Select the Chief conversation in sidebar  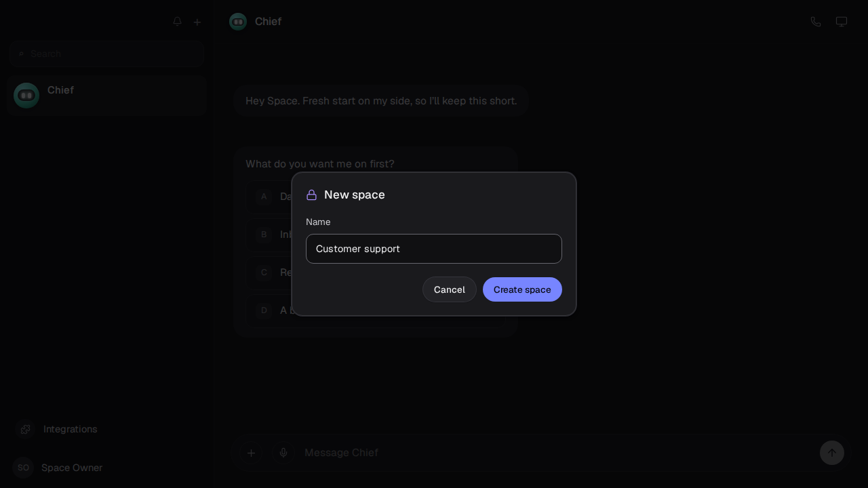[107, 96]
